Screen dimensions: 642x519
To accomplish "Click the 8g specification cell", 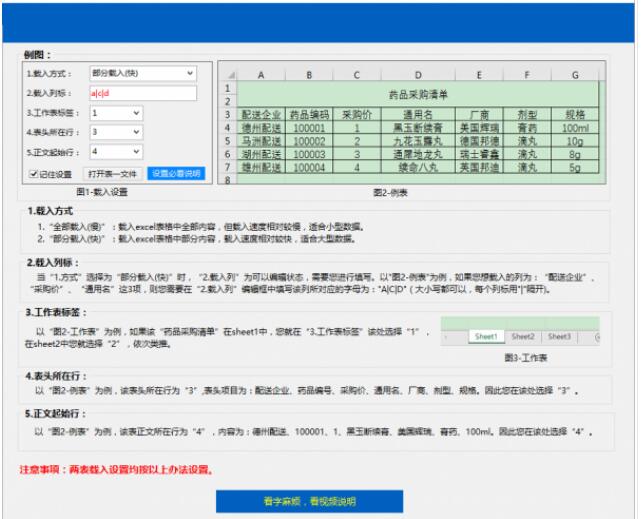I will point(575,154).
